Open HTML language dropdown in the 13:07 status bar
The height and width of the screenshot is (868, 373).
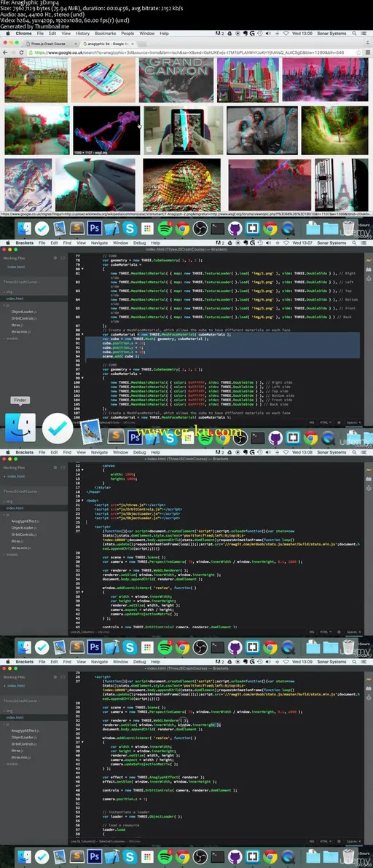click(326, 422)
